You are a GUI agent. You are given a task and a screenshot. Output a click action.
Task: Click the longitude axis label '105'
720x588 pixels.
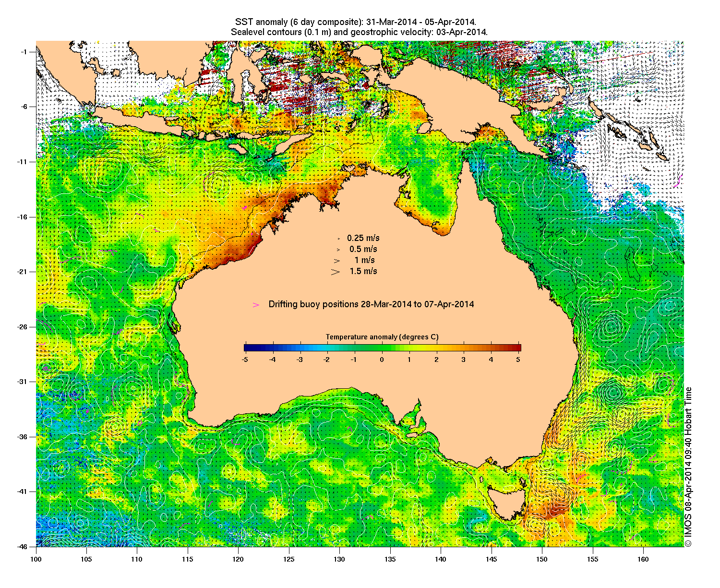86,559
